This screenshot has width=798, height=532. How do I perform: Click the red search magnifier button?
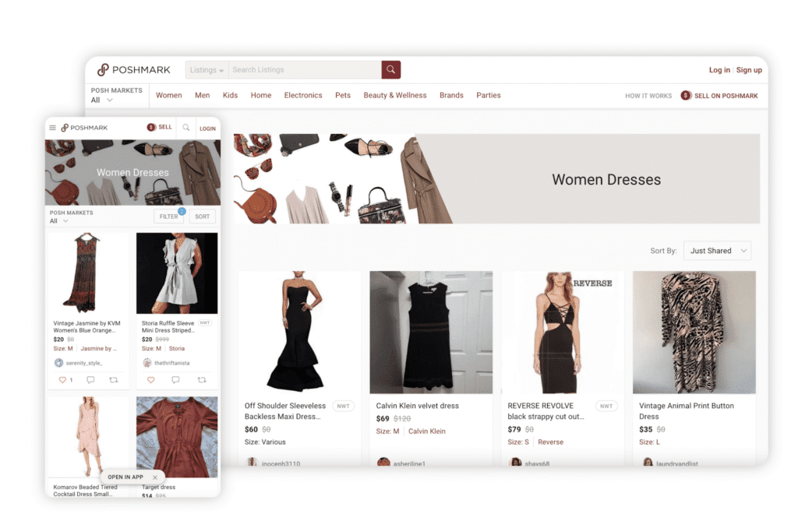point(390,70)
